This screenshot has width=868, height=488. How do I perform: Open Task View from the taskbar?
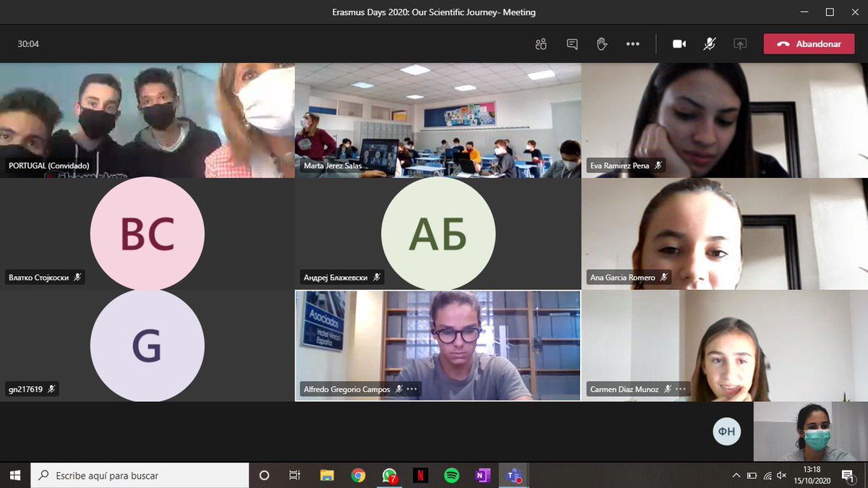click(294, 475)
